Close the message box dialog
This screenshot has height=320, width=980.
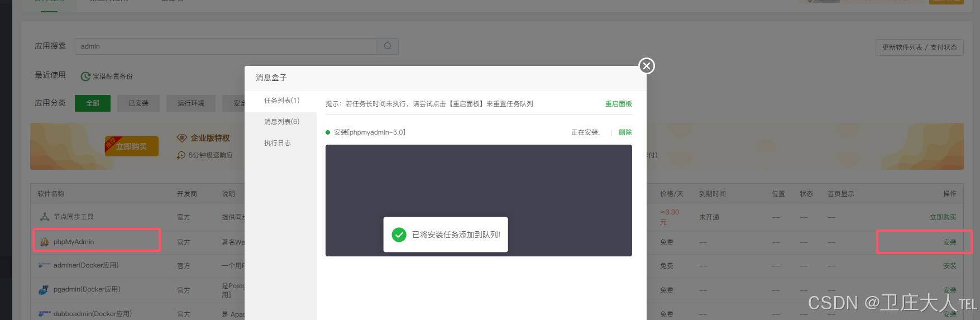point(647,66)
